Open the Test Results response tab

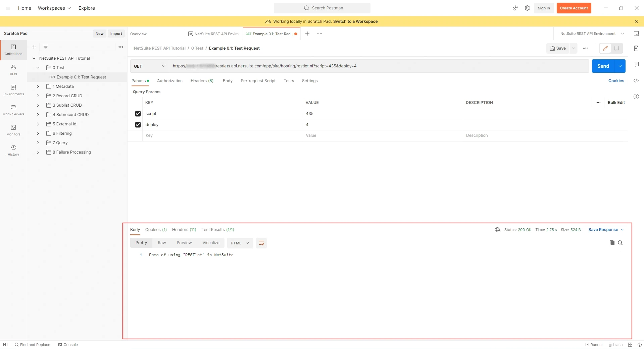(x=218, y=230)
